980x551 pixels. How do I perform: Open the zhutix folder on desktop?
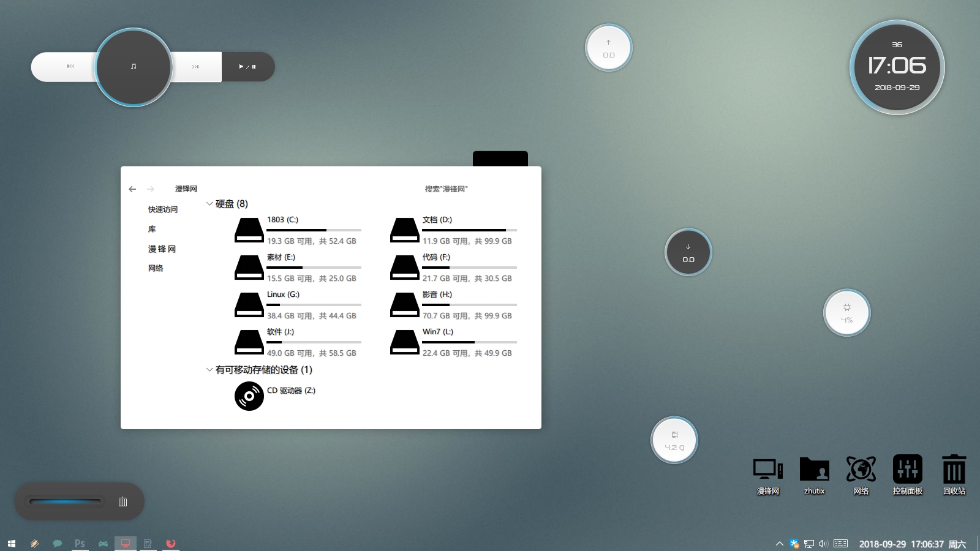pos(814,474)
